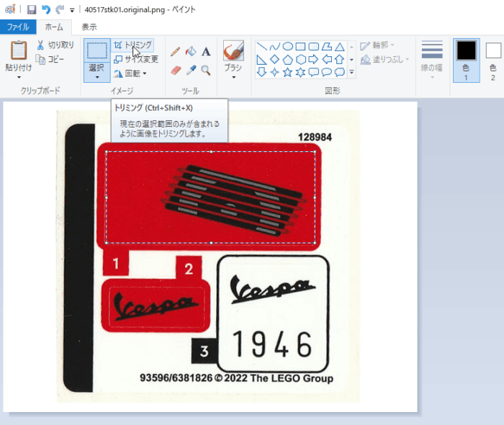Select the Curve shape
The width and height of the screenshot is (504, 425).
[275, 47]
